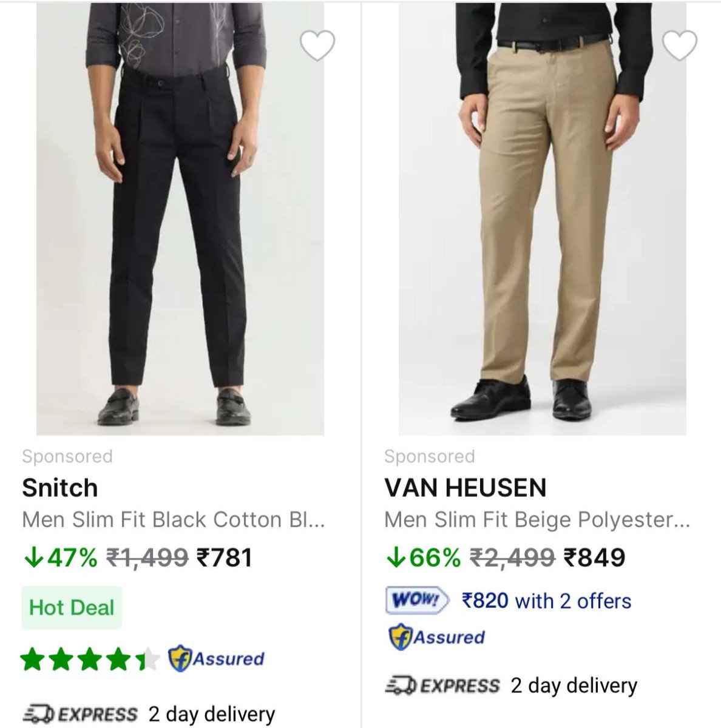Open Men Slim Fit Beige Polyester title
Image resolution: width=721 pixels, height=728 pixels.
click(537, 520)
